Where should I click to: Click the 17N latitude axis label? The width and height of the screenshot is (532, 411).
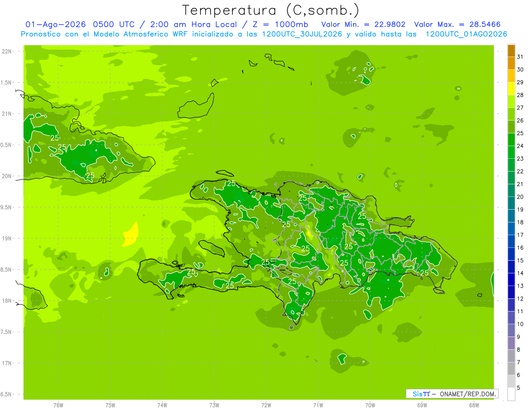pos(8,363)
